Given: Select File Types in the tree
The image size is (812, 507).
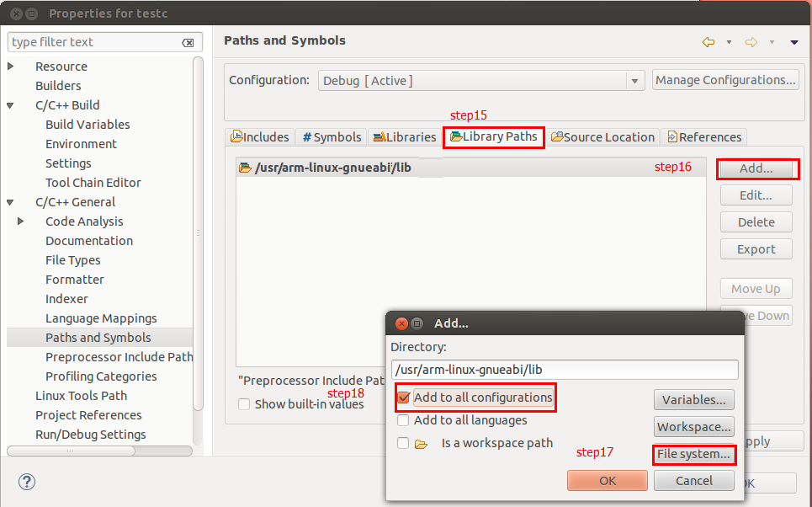Looking at the screenshot, I should pyautogui.click(x=72, y=260).
